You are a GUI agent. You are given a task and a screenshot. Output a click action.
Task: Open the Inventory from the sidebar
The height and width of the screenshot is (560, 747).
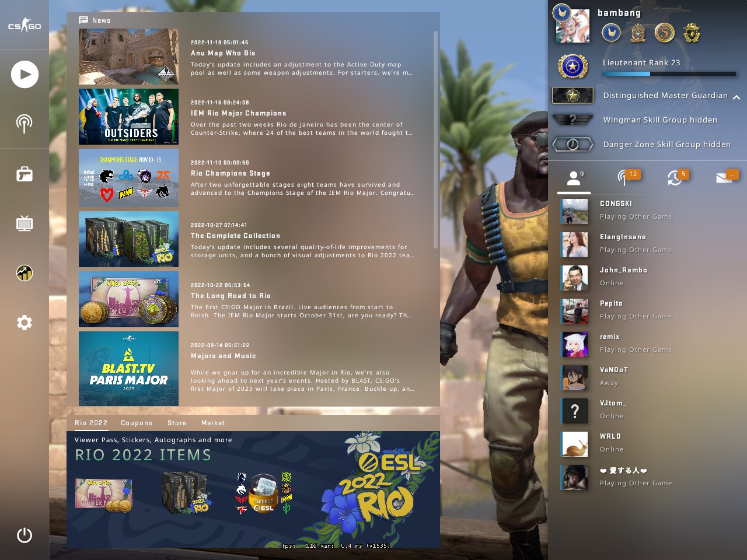[25, 174]
